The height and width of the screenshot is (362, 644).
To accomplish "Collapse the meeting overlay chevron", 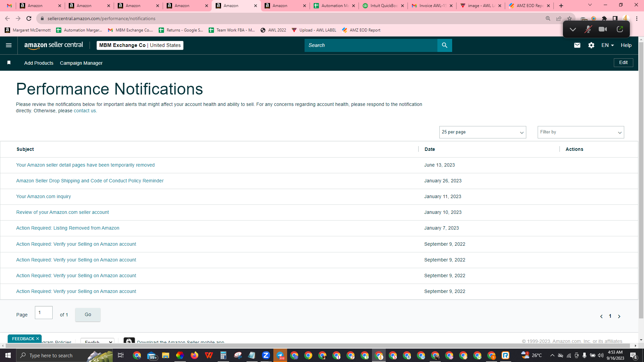I will click(x=573, y=29).
